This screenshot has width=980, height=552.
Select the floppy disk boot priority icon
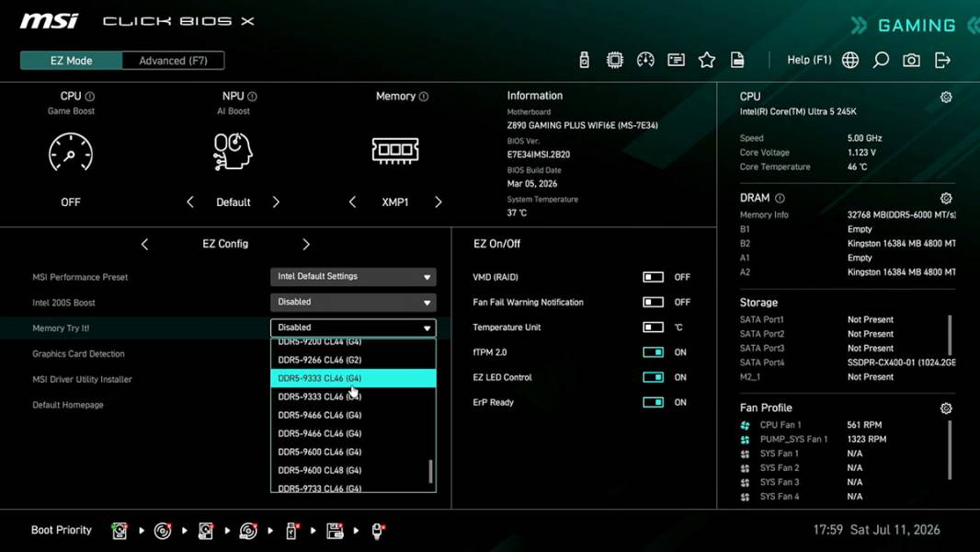pyautogui.click(x=335, y=531)
